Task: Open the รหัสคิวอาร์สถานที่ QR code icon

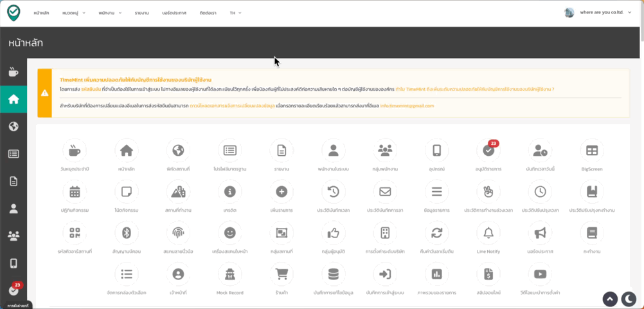Action: click(x=75, y=233)
